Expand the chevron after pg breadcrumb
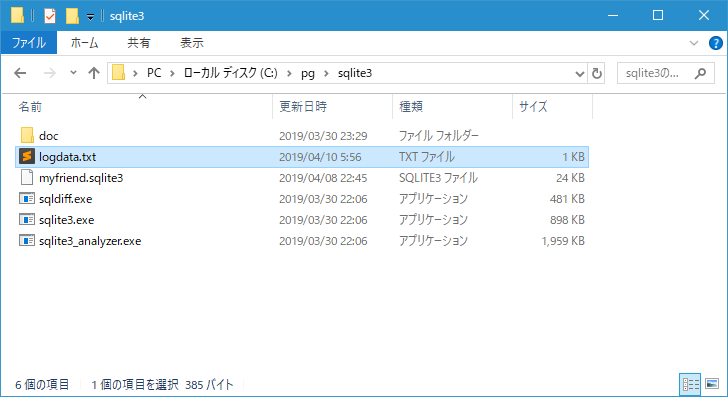The image size is (728, 397). (326, 73)
